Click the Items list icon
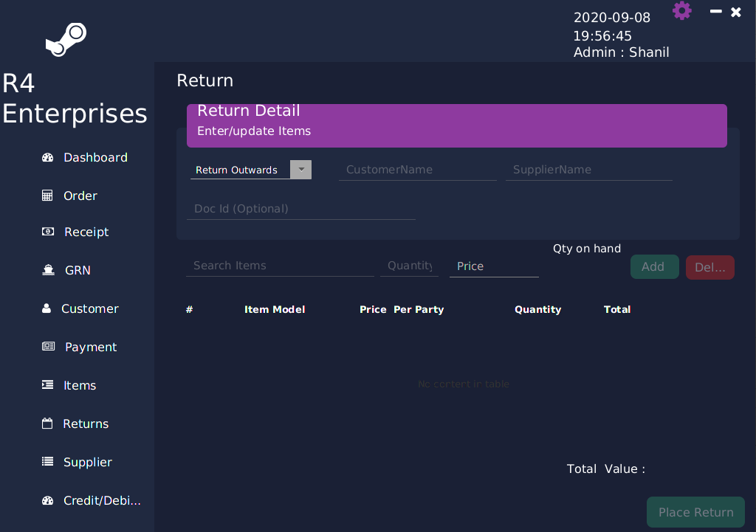This screenshot has height=532, width=756. (x=48, y=384)
